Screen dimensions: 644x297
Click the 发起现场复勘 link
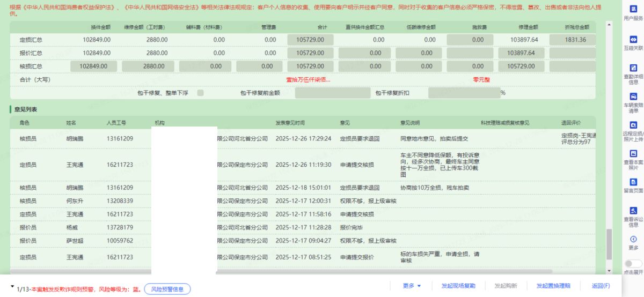(x=458, y=286)
